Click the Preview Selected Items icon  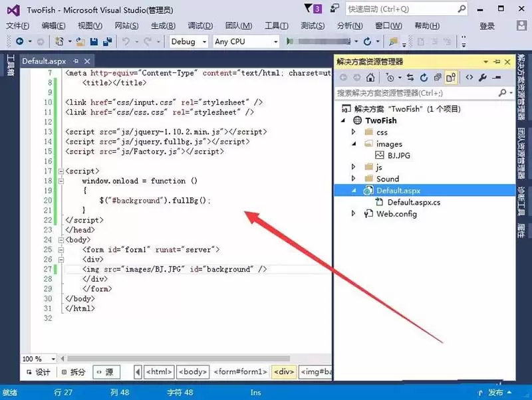point(453,76)
